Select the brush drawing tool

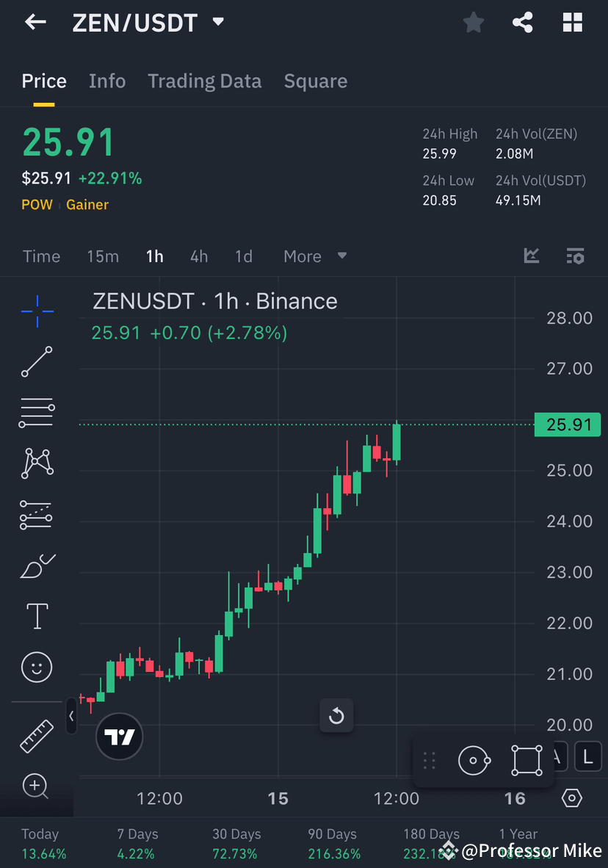pos(37,565)
